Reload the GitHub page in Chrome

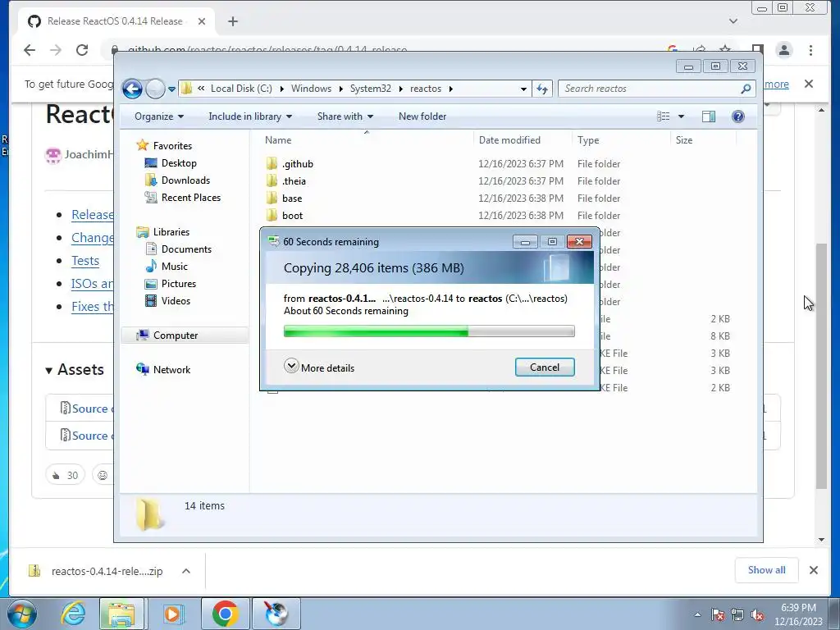pos(82,50)
